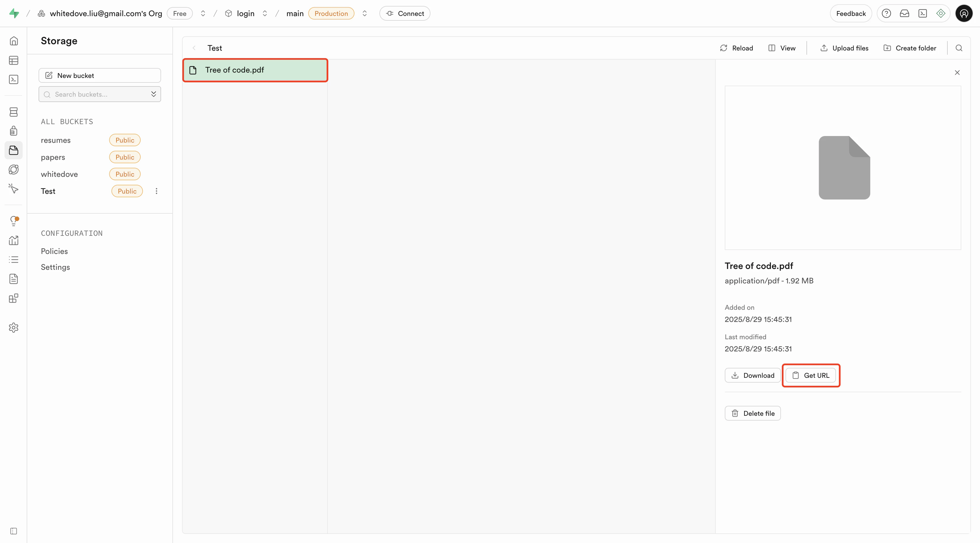Image resolution: width=980 pixels, height=543 pixels.
Task: Open the Database sidebar icon
Action: [14, 112]
